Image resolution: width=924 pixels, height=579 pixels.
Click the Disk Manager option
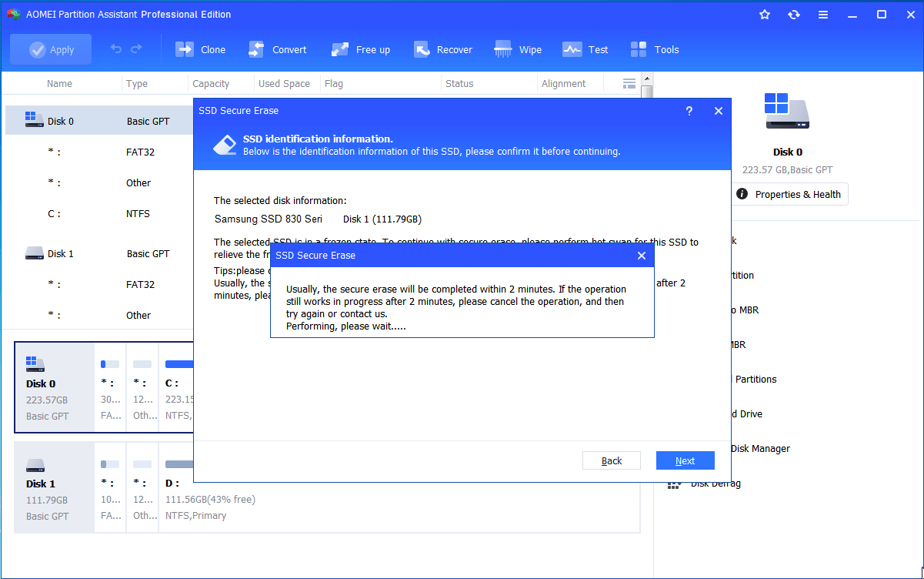coord(760,448)
